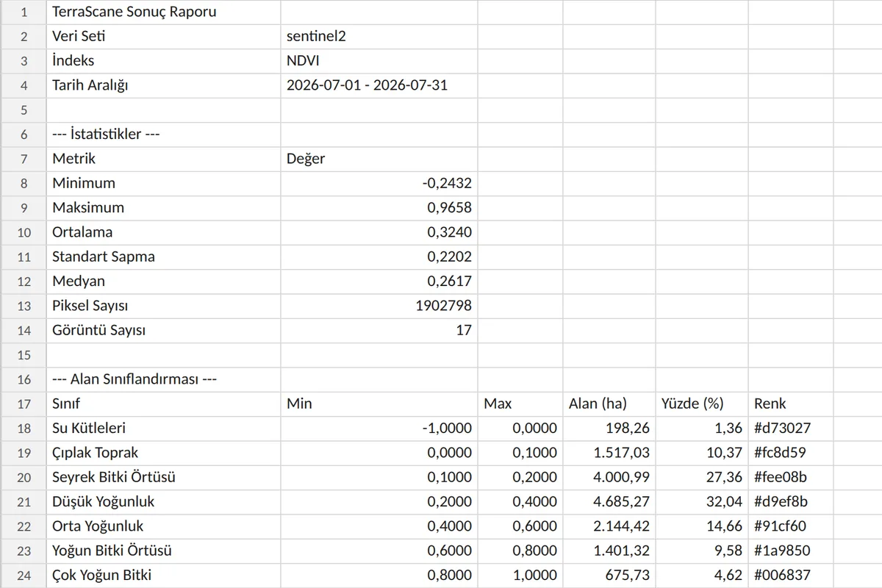This screenshot has height=588, width=882.
Task: Click area value '1.401,32'
Action: point(609,551)
